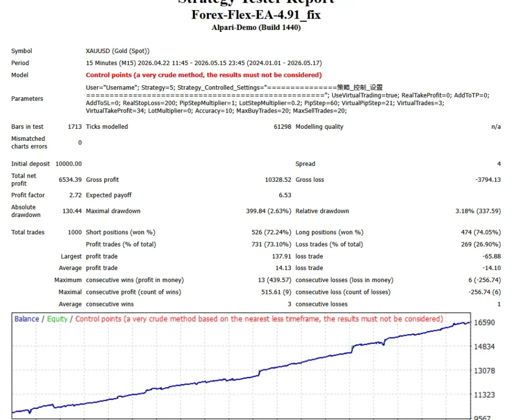517x420 pixels.
Task: Select the Alpari-Demo (Build 1440) subtitle
Action: click(256, 27)
